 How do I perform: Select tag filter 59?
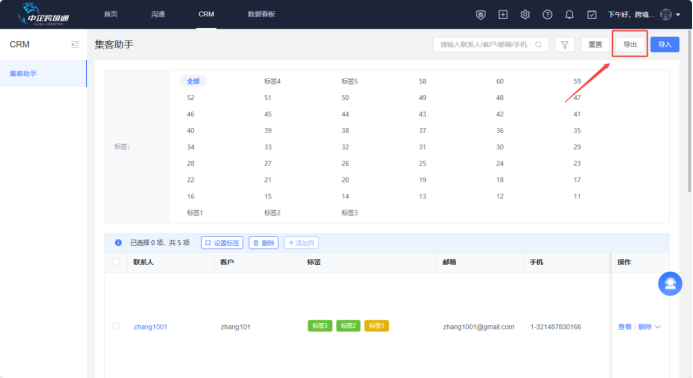point(577,81)
